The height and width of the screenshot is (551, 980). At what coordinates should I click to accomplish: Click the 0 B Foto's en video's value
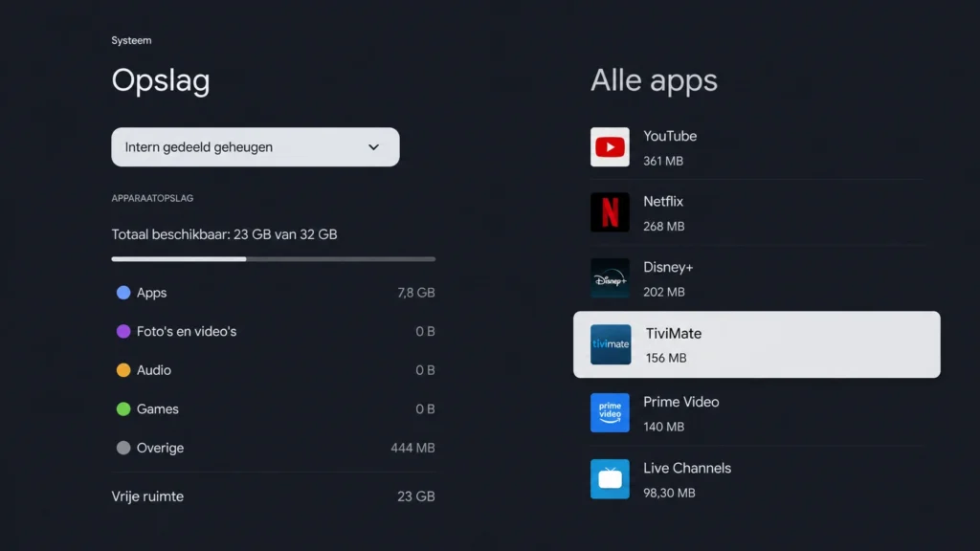425,331
